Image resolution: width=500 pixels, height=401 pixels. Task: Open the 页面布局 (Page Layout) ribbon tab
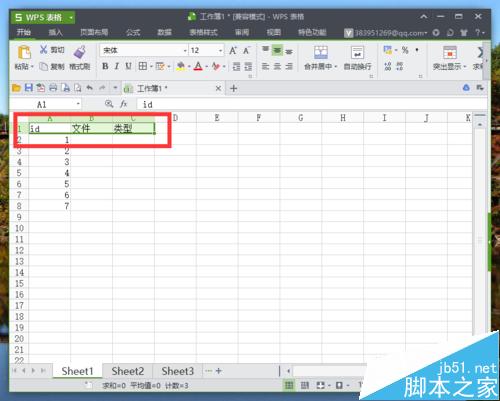point(94,32)
